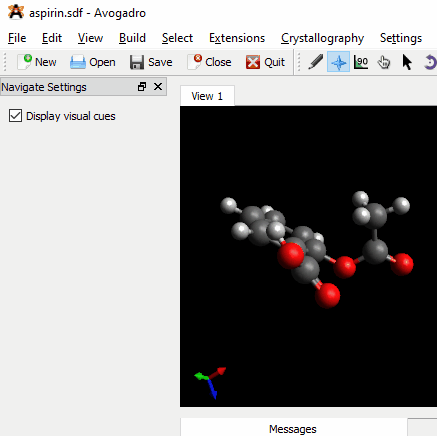Click the Close document toolbar button
This screenshot has width=437, height=436.
click(x=209, y=62)
